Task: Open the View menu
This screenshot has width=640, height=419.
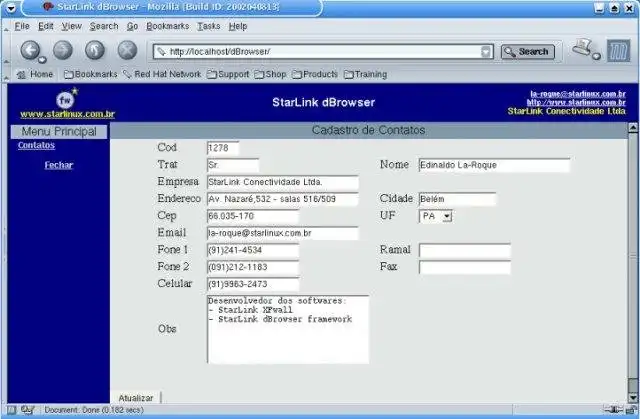Action: [71, 26]
